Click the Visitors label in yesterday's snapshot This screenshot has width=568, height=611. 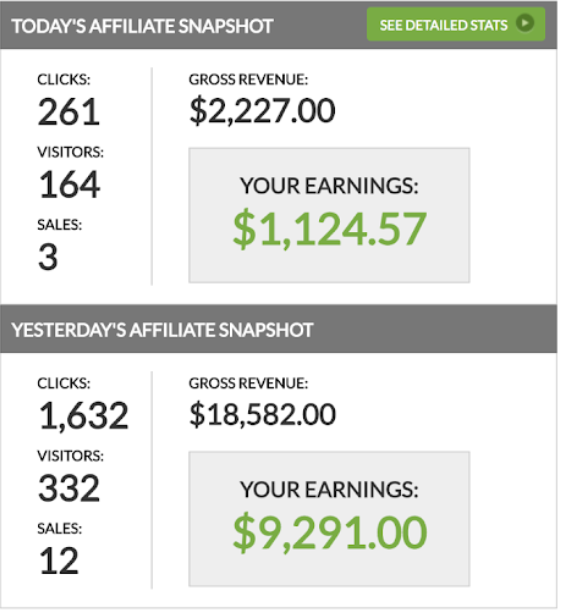click(71, 456)
